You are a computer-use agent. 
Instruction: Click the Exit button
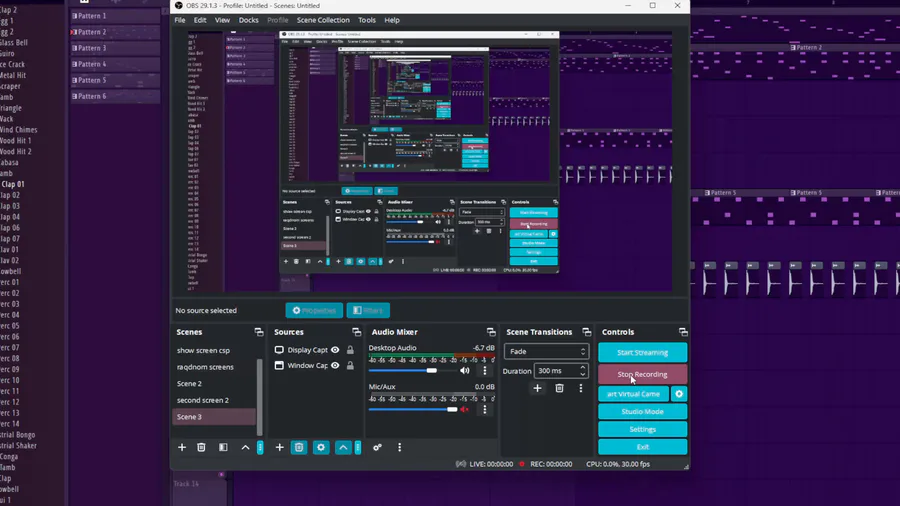642,447
